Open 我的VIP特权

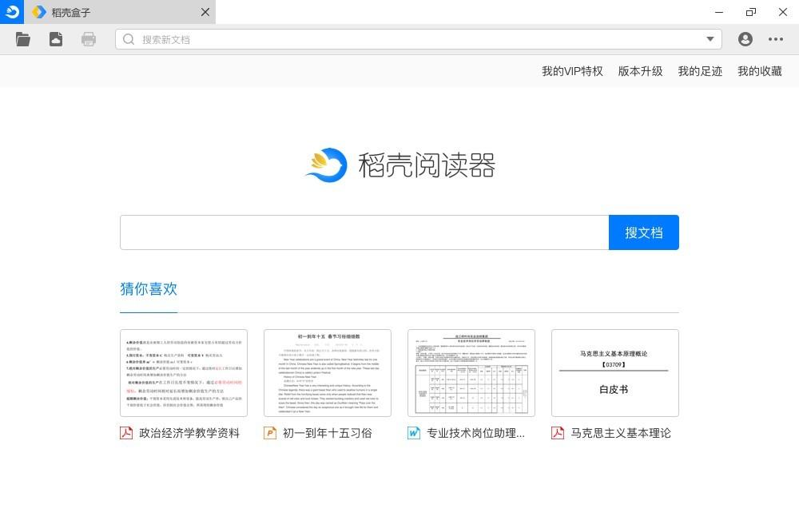pos(572,71)
